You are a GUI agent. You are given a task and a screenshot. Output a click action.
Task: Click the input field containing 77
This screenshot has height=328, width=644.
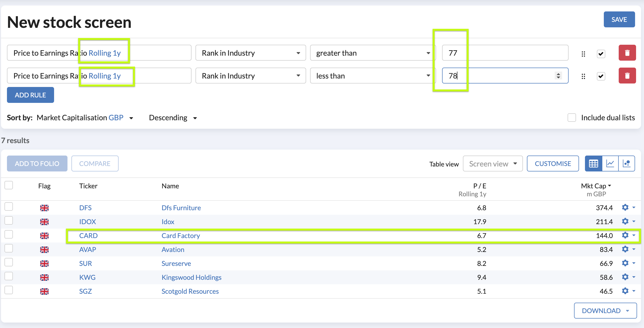tap(505, 53)
